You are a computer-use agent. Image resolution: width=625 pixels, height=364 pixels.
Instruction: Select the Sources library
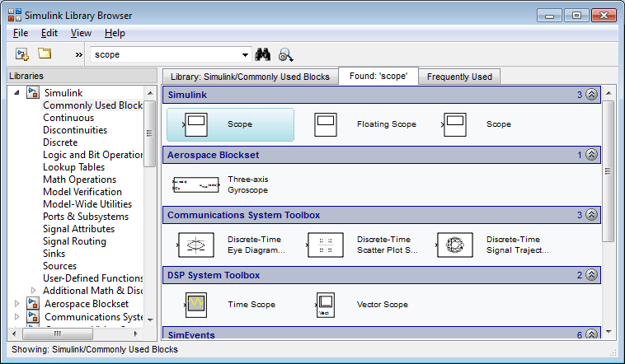click(x=60, y=266)
